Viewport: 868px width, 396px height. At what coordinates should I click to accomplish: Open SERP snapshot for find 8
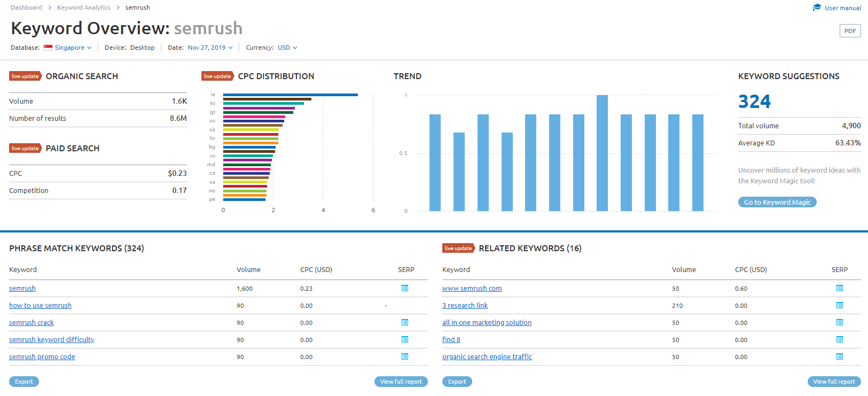click(840, 340)
